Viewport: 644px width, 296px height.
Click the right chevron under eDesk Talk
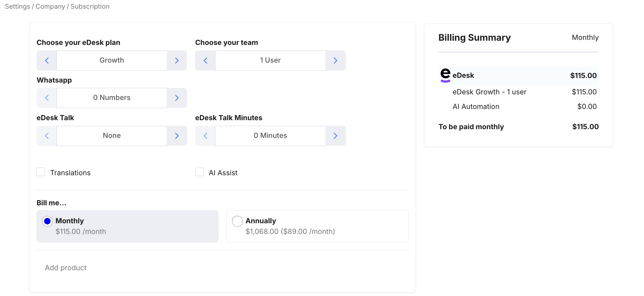pos(177,136)
